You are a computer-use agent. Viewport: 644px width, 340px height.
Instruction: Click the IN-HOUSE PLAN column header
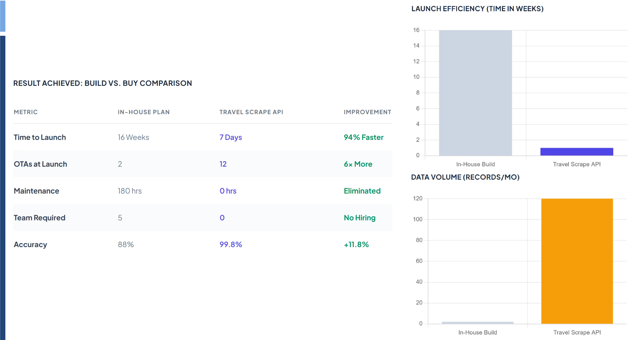coord(144,112)
